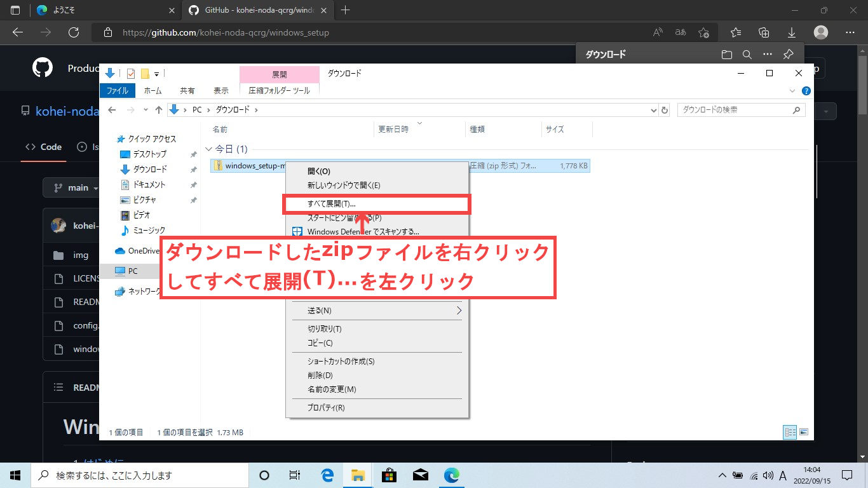Open Edge downloads toolbar button
Viewport: 868px width, 488px height.
pyautogui.click(x=792, y=32)
